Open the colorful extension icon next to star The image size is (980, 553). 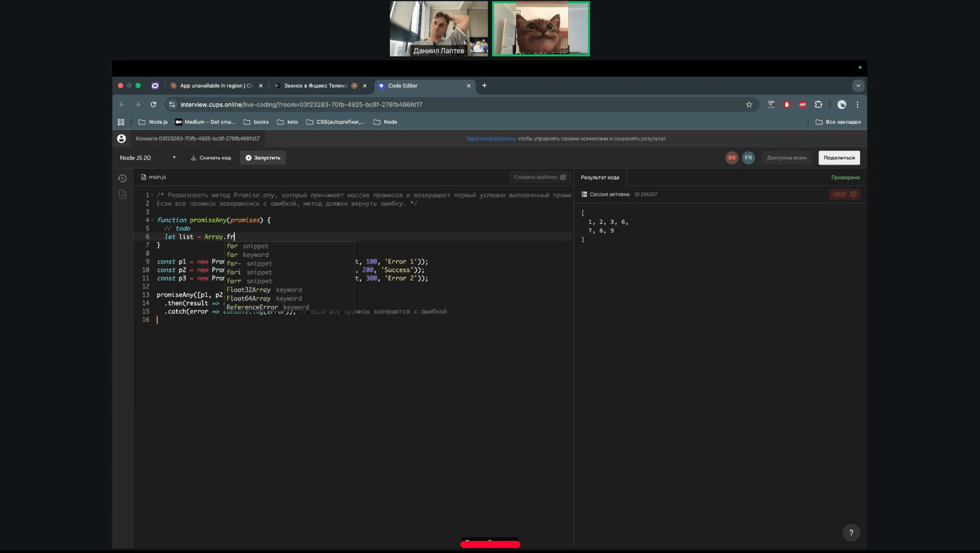(771, 105)
